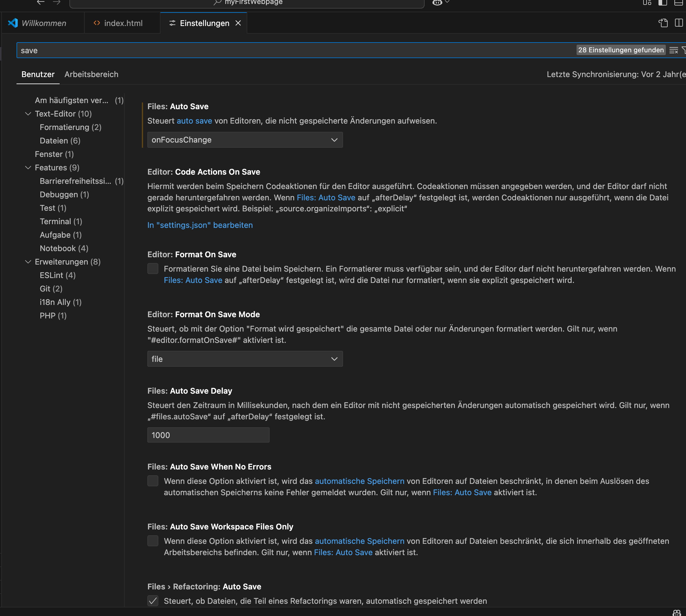The width and height of the screenshot is (686, 616).
Task: Click the Auto Save Delay input field
Action: tap(208, 435)
